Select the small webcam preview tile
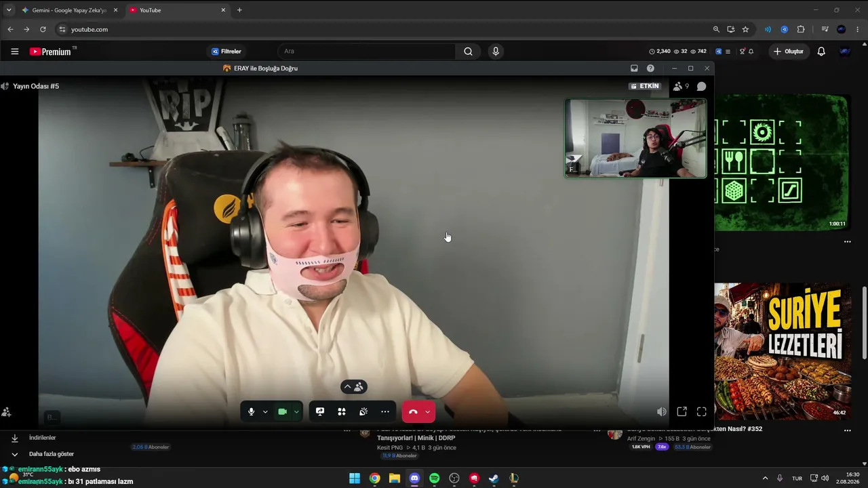Viewport: 868px width, 488px height. (x=635, y=138)
